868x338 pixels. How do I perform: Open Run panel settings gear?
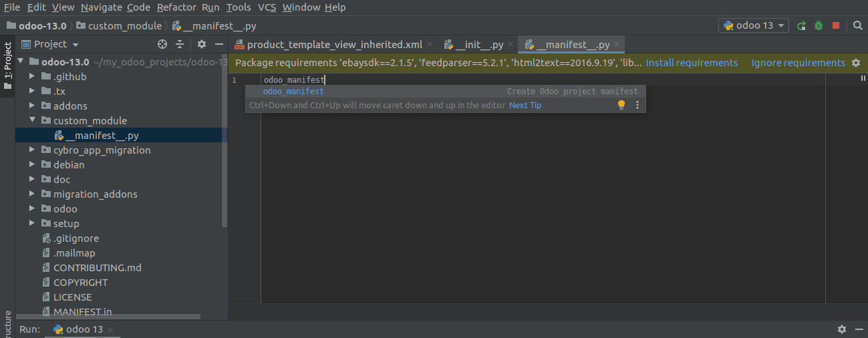[841, 329]
